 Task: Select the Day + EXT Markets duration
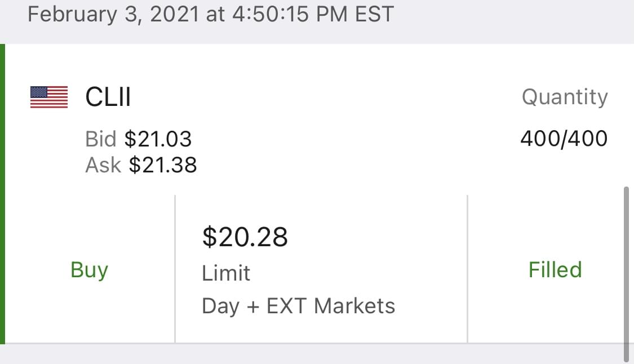click(298, 306)
